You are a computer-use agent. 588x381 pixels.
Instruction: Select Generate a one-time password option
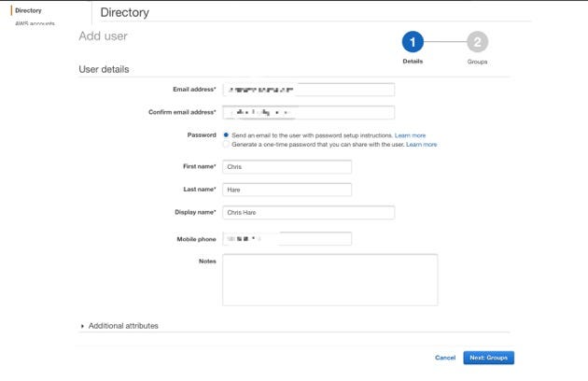pyautogui.click(x=226, y=144)
